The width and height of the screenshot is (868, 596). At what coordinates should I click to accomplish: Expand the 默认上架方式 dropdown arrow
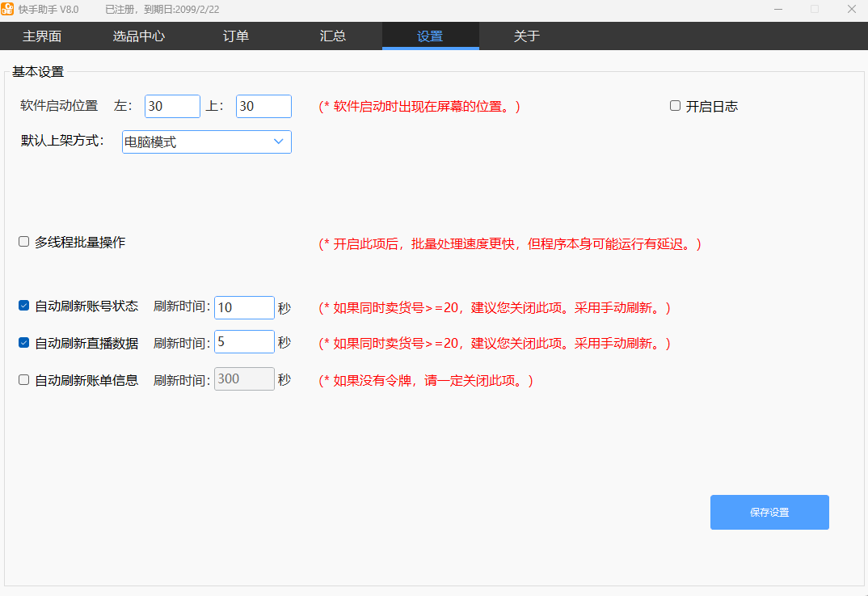279,142
